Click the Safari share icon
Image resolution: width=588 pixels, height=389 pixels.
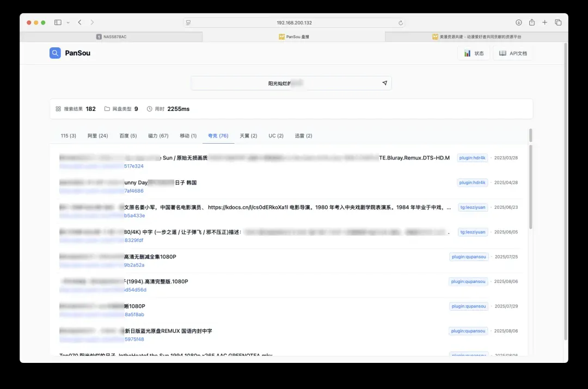pyautogui.click(x=531, y=22)
